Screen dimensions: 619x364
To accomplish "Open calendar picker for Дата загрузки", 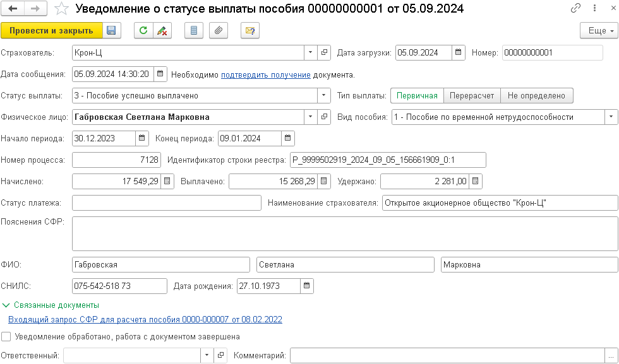I will pyautogui.click(x=459, y=52).
